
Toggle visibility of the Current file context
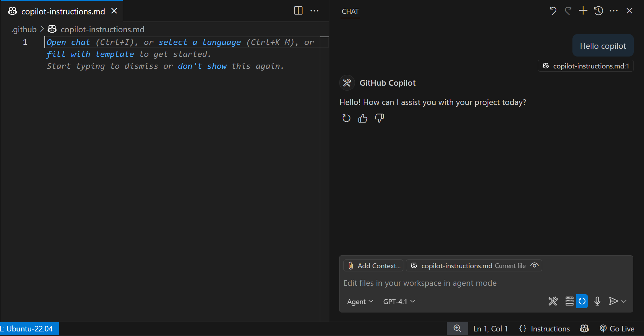click(x=534, y=265)
